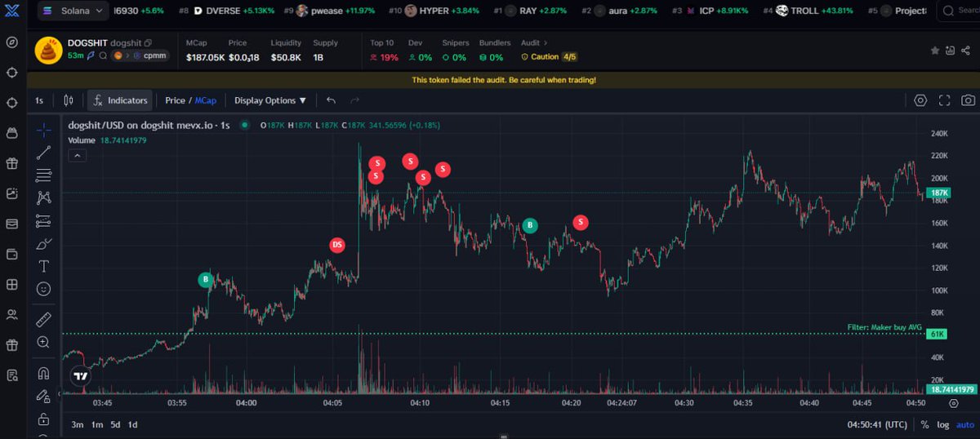Toggle percent scale on chart
The image size is (980, 439).
pyautogui.click(x=924, y=424)
